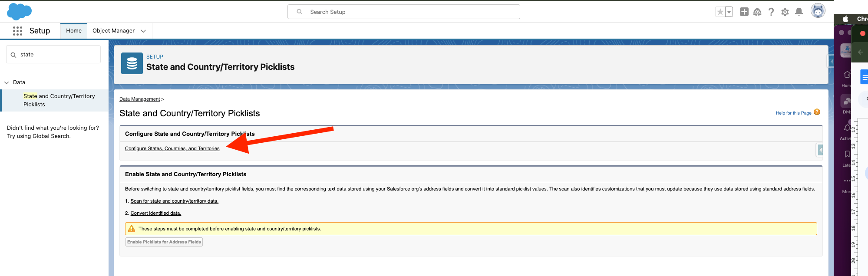Open the Activity bell in Slack

point(847,128)
